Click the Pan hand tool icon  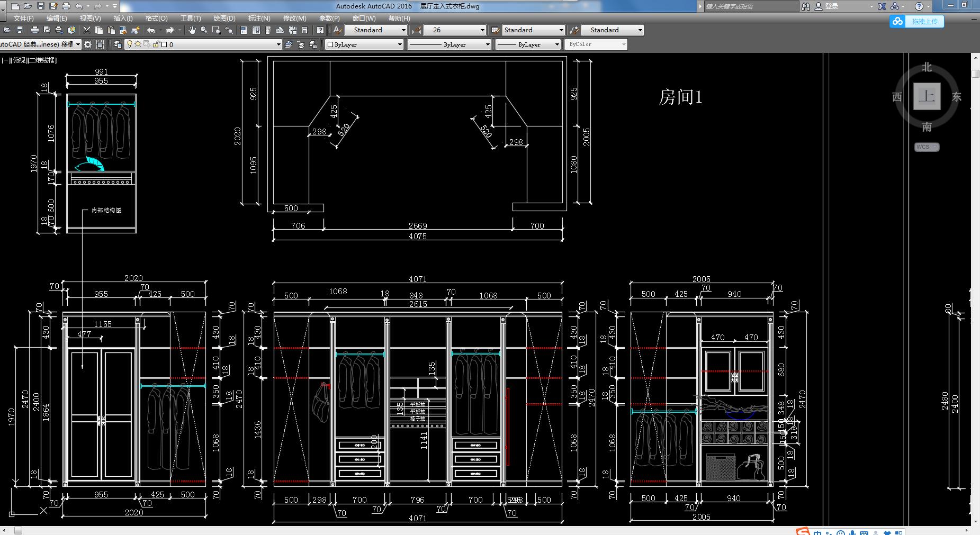click(x=192, y=30)
